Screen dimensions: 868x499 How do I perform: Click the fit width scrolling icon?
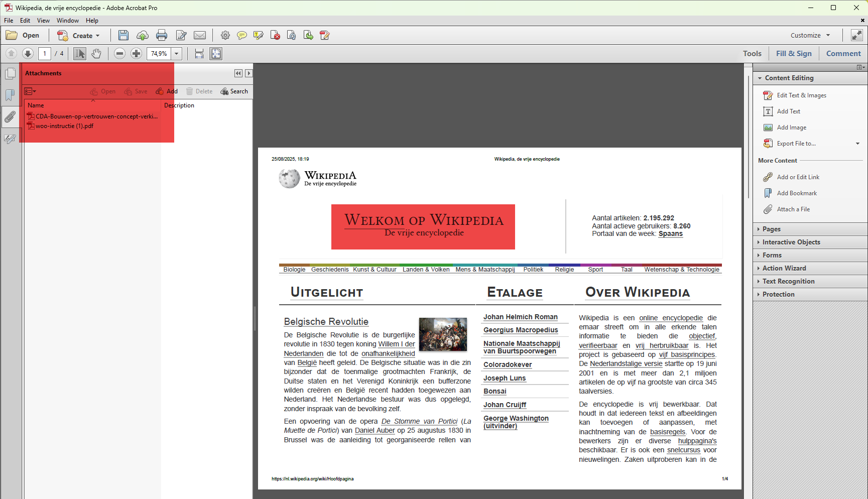pyautogui.click(x=199, y=54)
